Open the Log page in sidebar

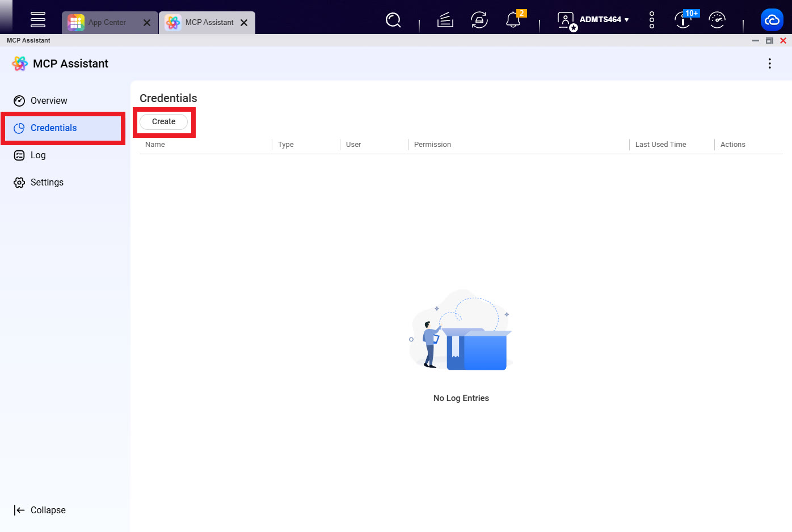(38, 155)
